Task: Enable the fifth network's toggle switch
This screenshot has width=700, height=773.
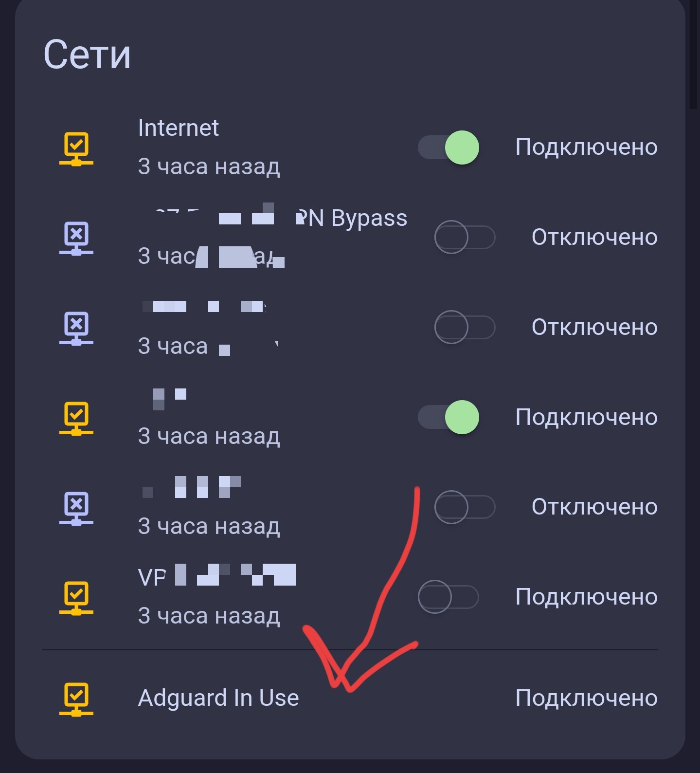Action: 465,507
